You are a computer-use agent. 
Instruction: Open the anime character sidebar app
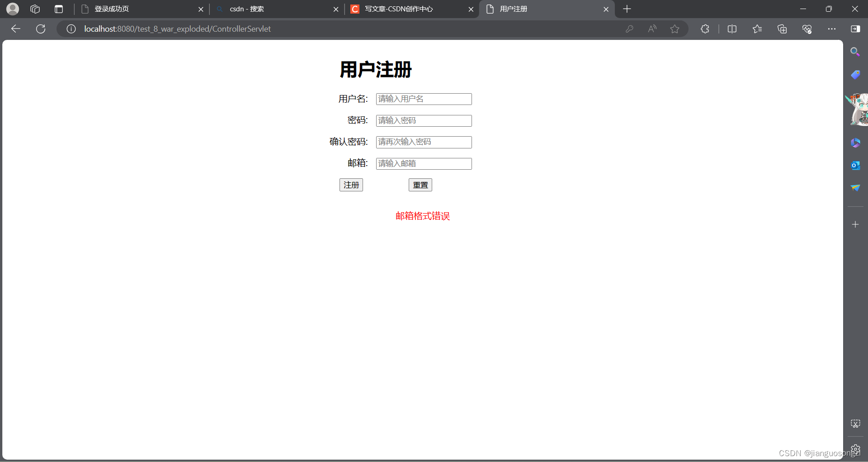point(857,110)
